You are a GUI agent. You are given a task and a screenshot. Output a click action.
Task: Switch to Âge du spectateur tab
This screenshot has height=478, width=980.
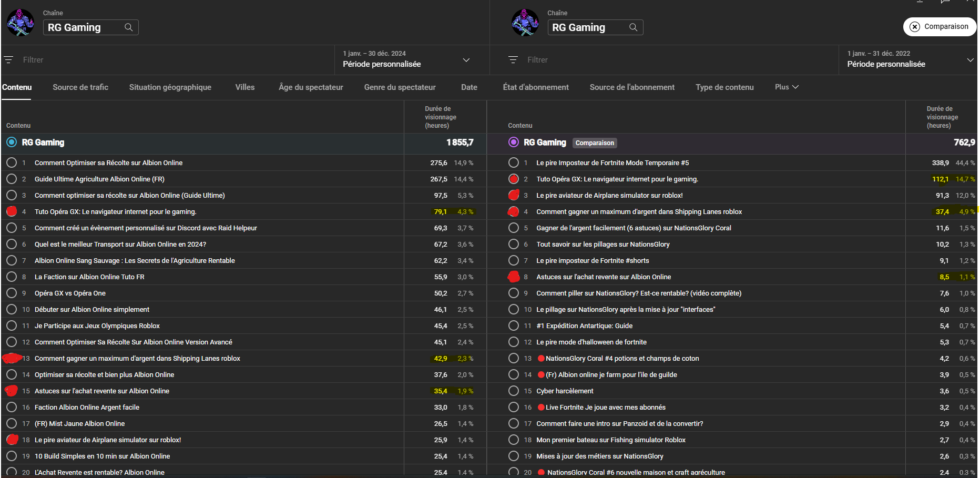pos(311,87)
